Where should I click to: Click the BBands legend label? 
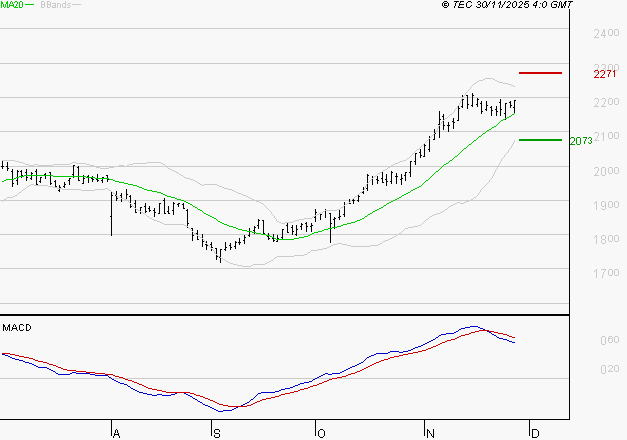pos(55,5)
